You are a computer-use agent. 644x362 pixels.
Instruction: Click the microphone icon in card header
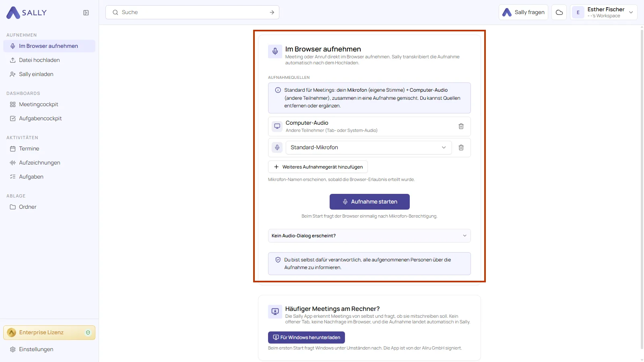tap(275, 51)
